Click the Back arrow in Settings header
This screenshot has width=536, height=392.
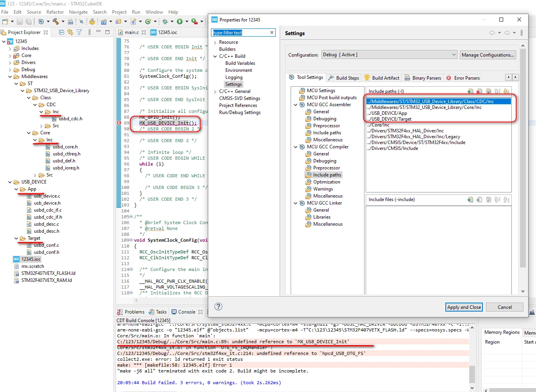[x=492, y=33]
